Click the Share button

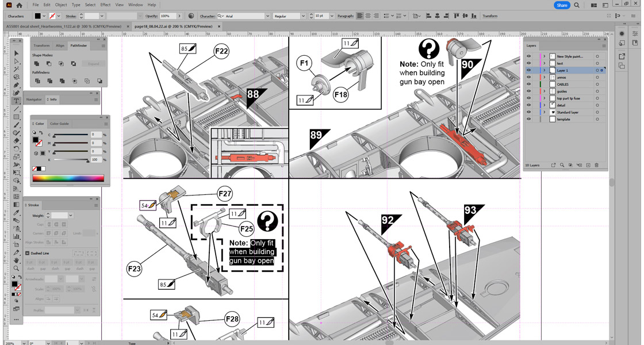tap(562, 5)
